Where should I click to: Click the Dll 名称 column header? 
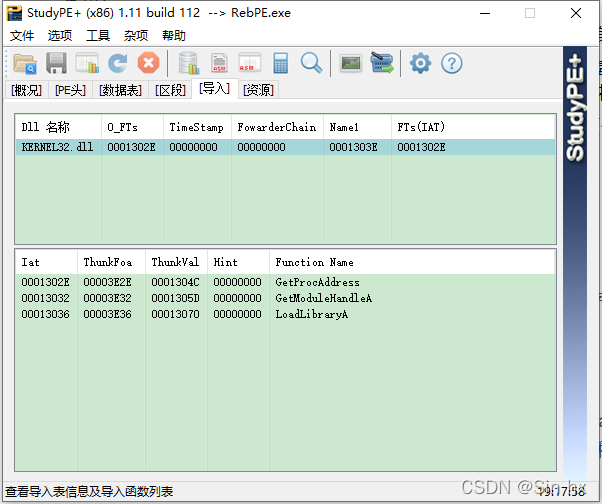[x=58, y=127]
